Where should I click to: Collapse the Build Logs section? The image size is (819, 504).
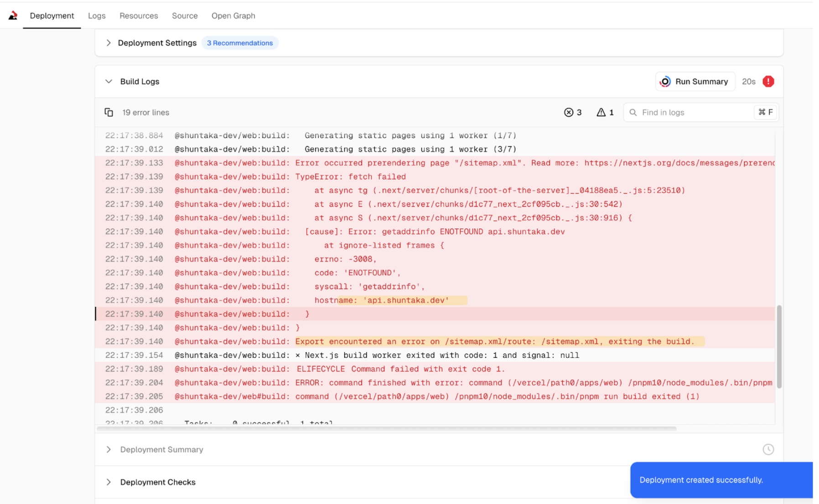(109, 82)
